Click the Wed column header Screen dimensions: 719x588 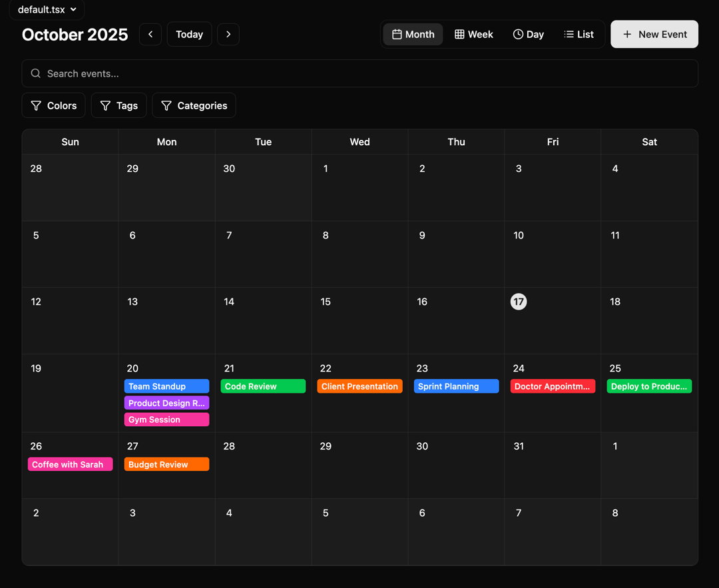(360, 142)
